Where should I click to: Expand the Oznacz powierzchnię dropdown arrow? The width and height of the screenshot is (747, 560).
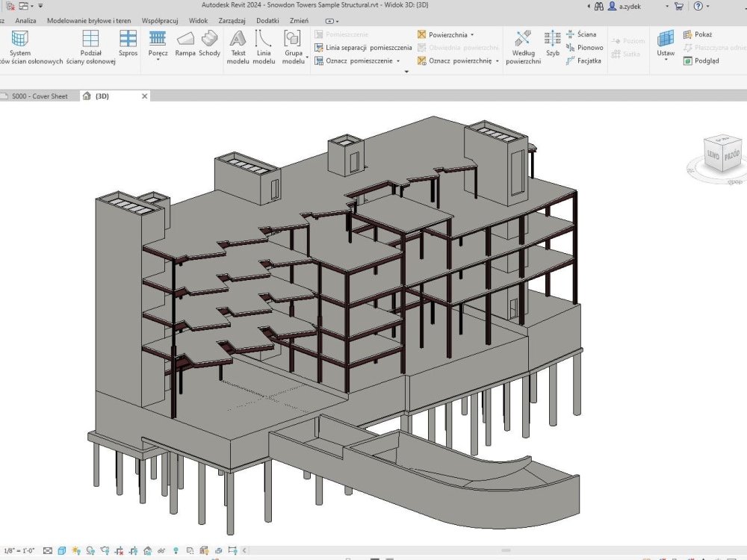pyautogui.click(x=498, y=61)
